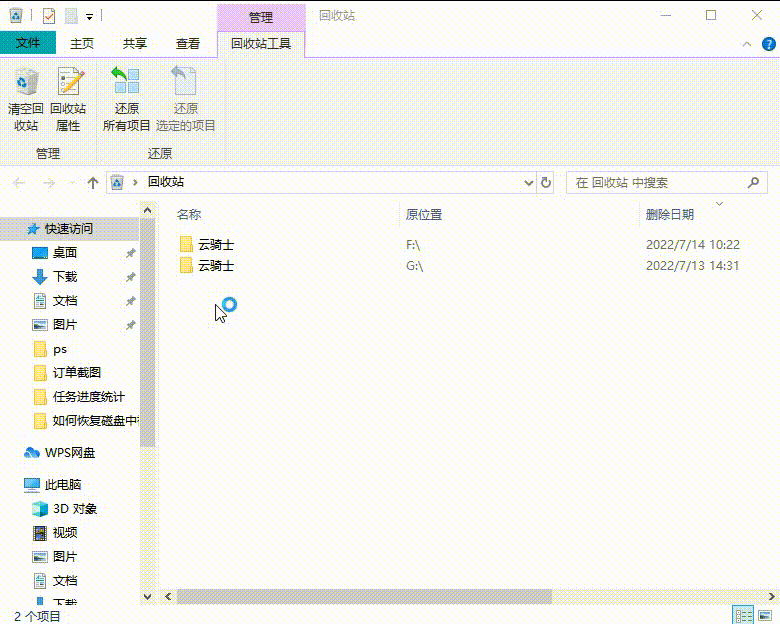Screen dimensions: 780x624
Task: Click pin icon next to 桌面
Action: (130, 253)
